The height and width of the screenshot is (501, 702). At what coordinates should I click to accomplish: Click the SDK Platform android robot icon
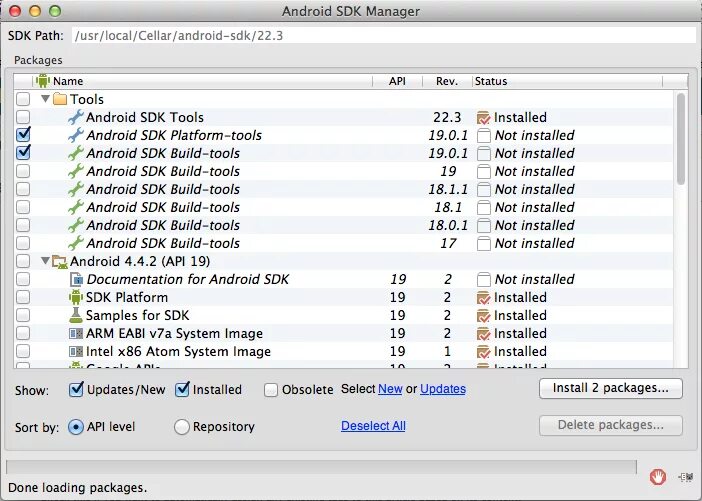76,297
